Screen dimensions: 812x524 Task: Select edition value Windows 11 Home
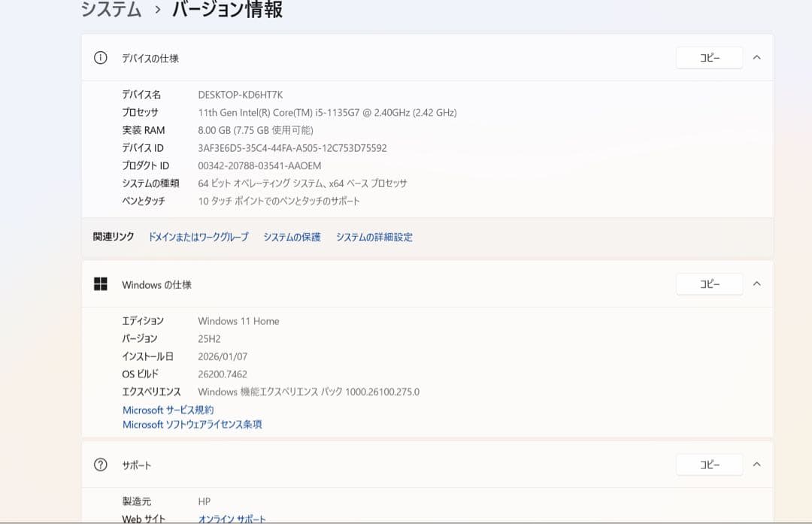(x=239, y=321)
